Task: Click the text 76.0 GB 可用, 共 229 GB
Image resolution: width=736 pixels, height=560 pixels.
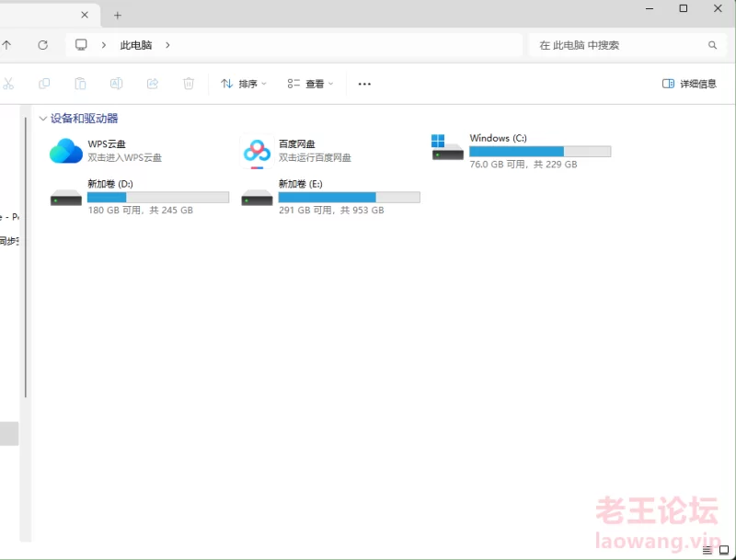Action: 523,165
